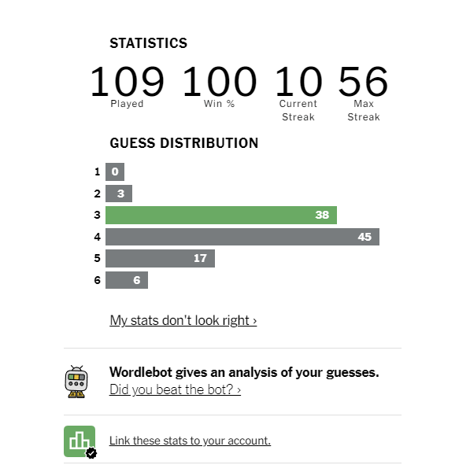This screenshot has width=470, height=476.
Task: Click the GUESS DISTRIBUTION heading
Action: tap(184, 143)
